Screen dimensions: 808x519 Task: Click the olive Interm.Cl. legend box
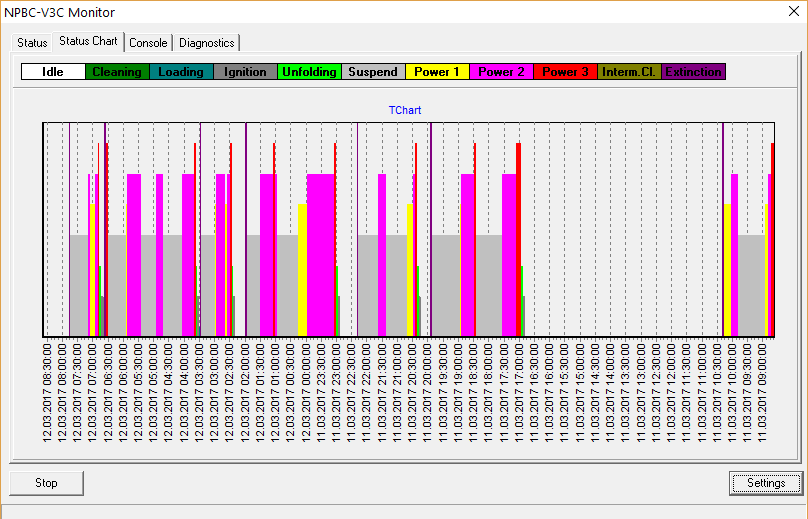[629, 72]
